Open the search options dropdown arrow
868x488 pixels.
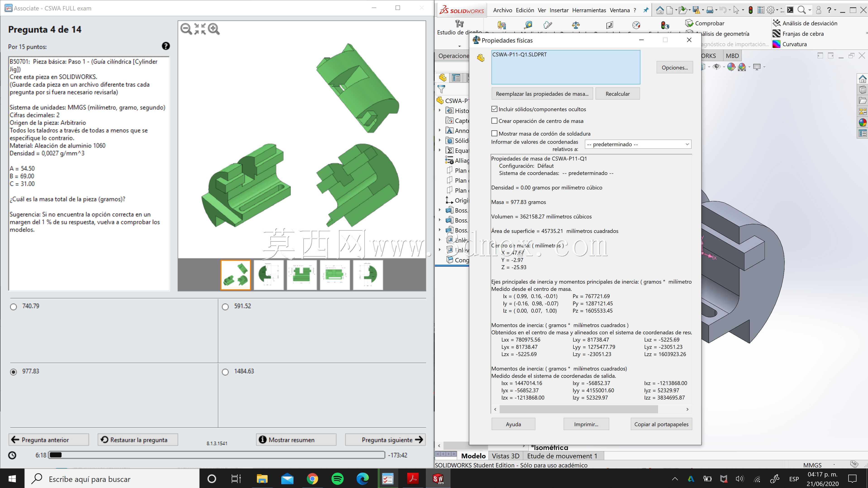[810, 10]
